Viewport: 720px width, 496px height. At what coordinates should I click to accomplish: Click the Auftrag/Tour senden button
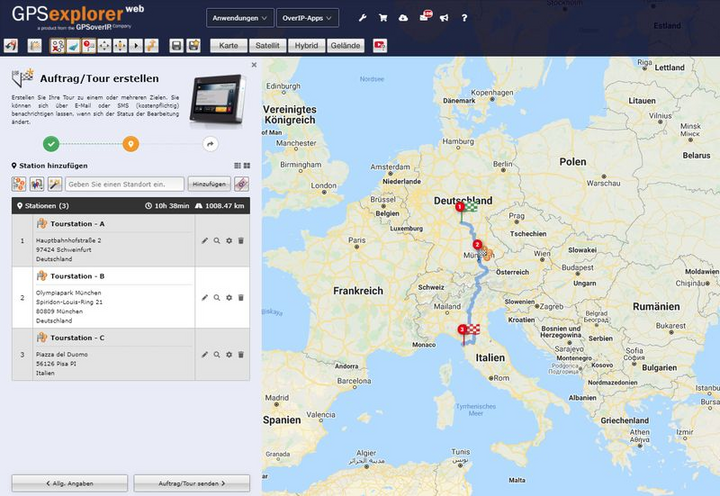tap(192, 483)
